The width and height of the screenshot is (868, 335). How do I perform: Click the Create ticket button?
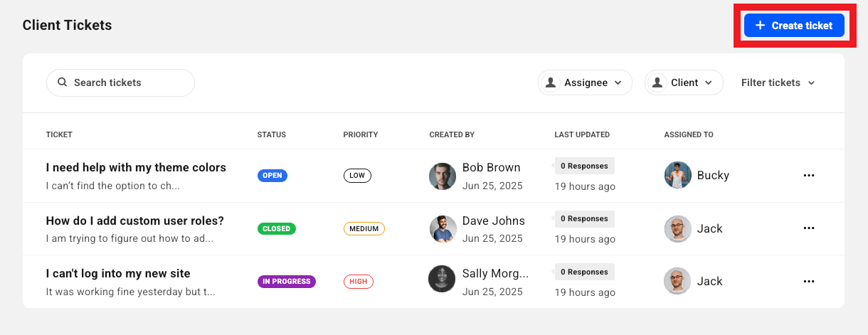click(794, 26)
